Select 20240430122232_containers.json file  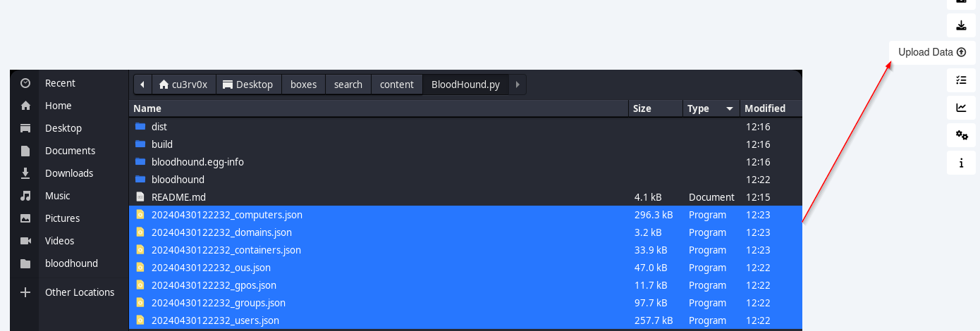coord(466,250)
